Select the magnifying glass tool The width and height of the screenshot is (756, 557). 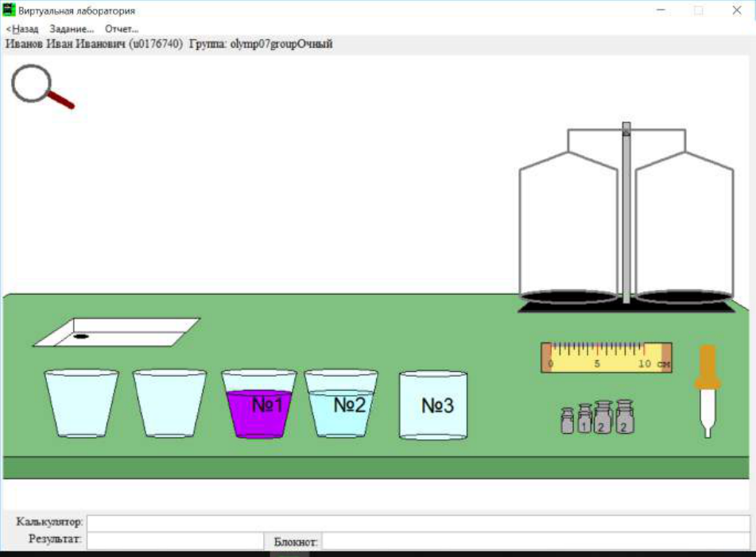coord(42,87)
